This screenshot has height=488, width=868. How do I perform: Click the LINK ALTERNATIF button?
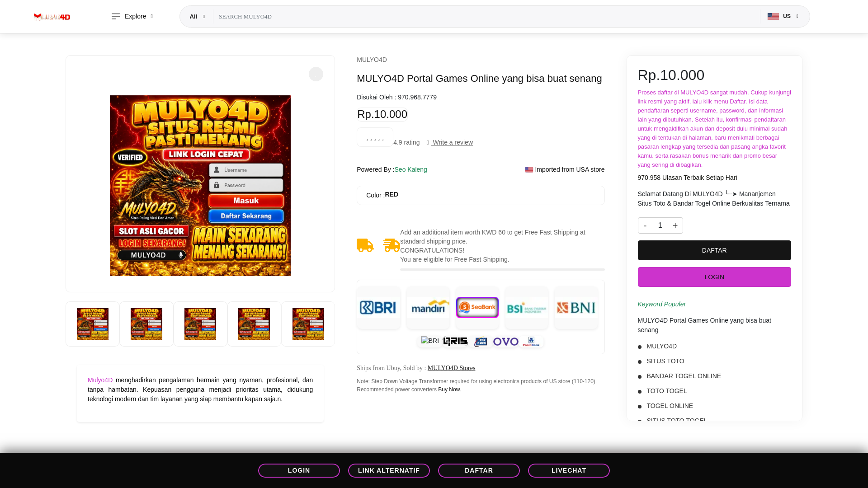point(389,470)
